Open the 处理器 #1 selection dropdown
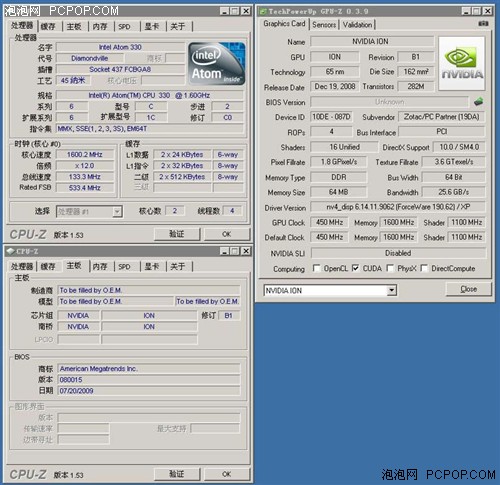The height and width of the screenshot is (485, 500). 117,211
